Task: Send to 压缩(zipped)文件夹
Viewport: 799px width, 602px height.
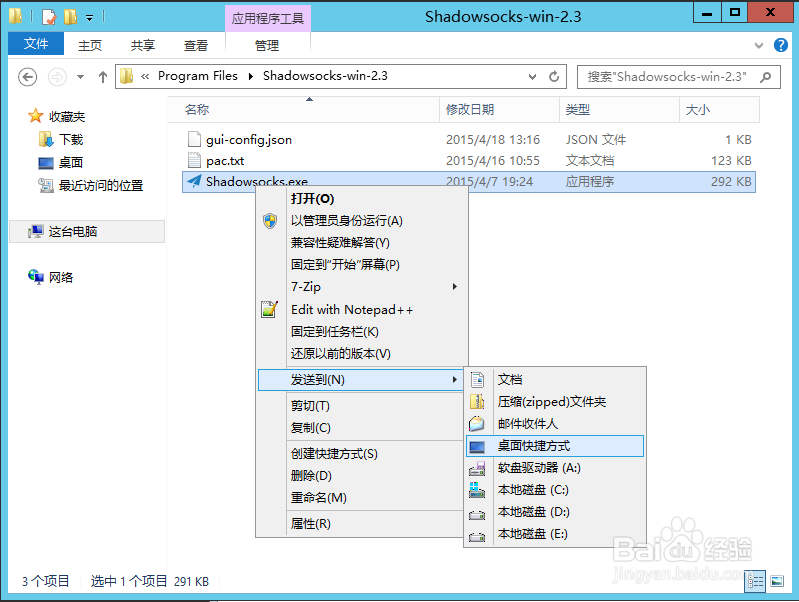Action: pos(555,402)
